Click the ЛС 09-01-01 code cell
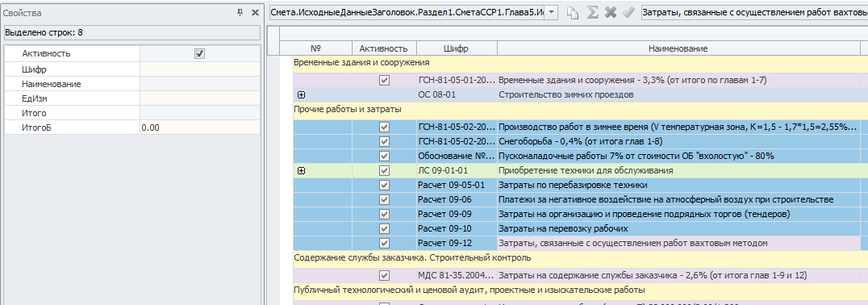Image resolution: width=868 pixels, height=305 pixels. pyautogui.click(x=457, y=170)
